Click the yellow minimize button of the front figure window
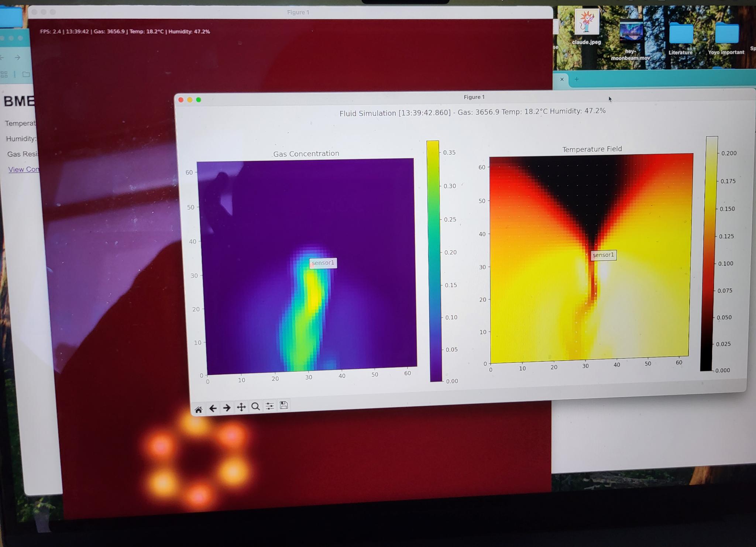 pos(190,100)
